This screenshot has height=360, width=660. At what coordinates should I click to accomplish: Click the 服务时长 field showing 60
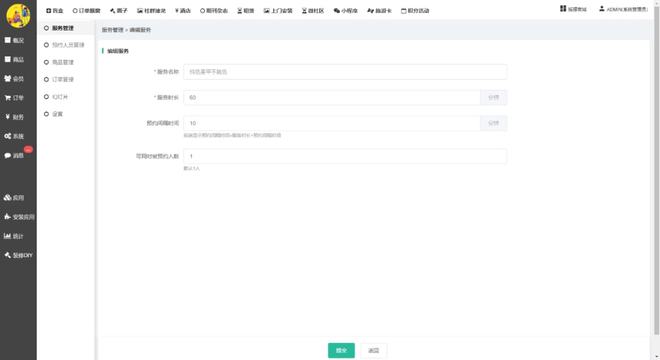click(x=332, y=98)
